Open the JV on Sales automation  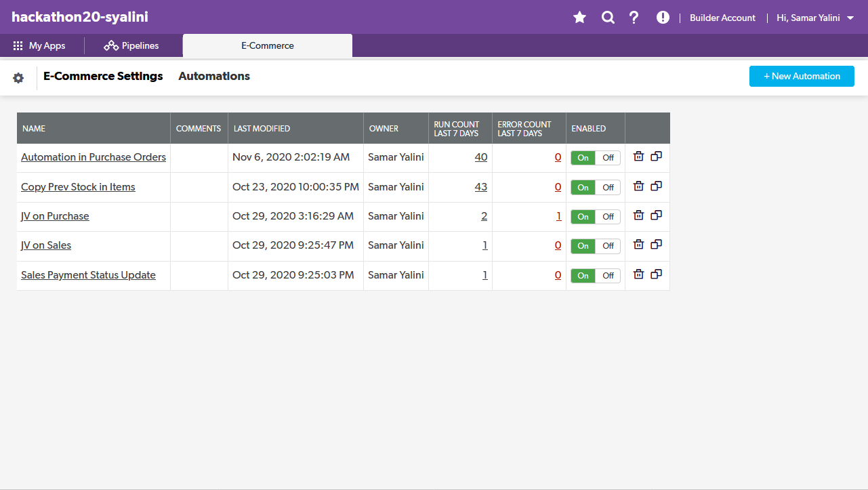46,245
